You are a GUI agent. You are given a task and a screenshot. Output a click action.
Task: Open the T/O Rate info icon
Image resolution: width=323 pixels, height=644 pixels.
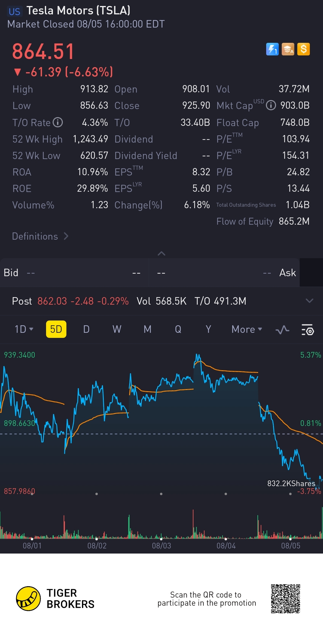(58, 122)
